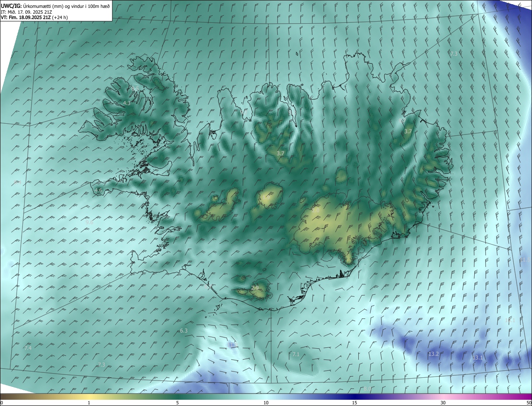Click the 8.0 value above the color bar
532x406 pixels.
click(x=367, y=389)
